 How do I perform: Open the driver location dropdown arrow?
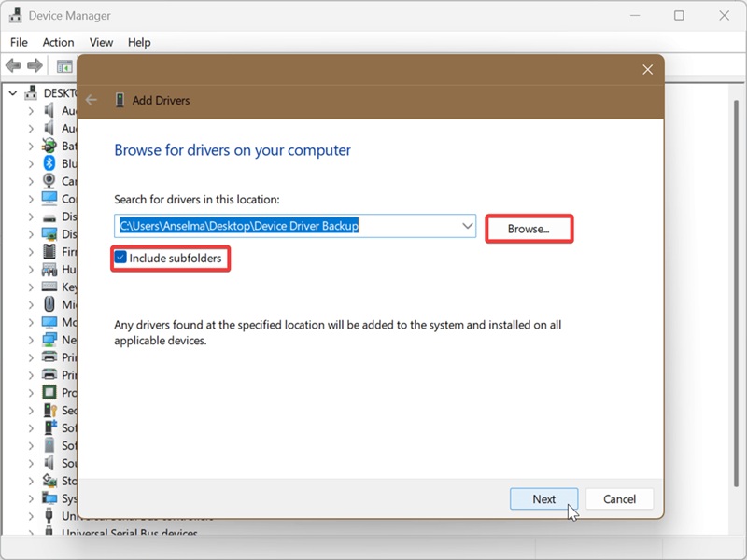[x=468, y=226]
